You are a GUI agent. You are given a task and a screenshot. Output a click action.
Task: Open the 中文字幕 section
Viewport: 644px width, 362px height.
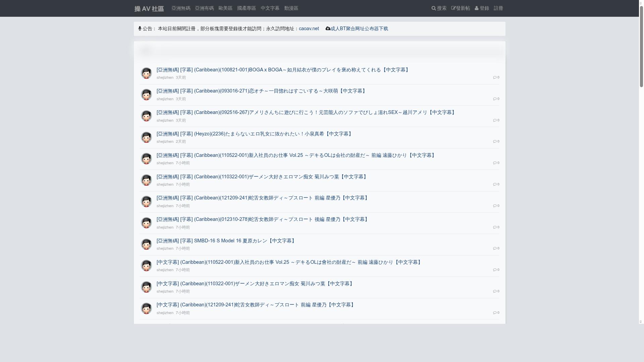tap(270, 8)
